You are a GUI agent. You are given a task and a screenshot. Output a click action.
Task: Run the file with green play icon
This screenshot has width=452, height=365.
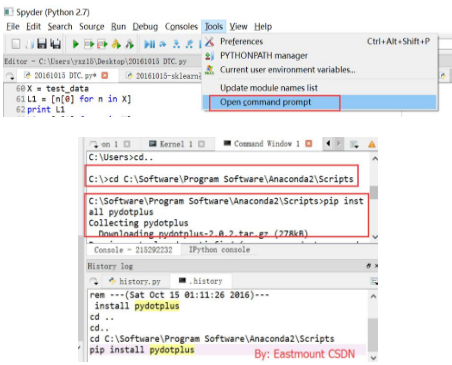[76, 44]
